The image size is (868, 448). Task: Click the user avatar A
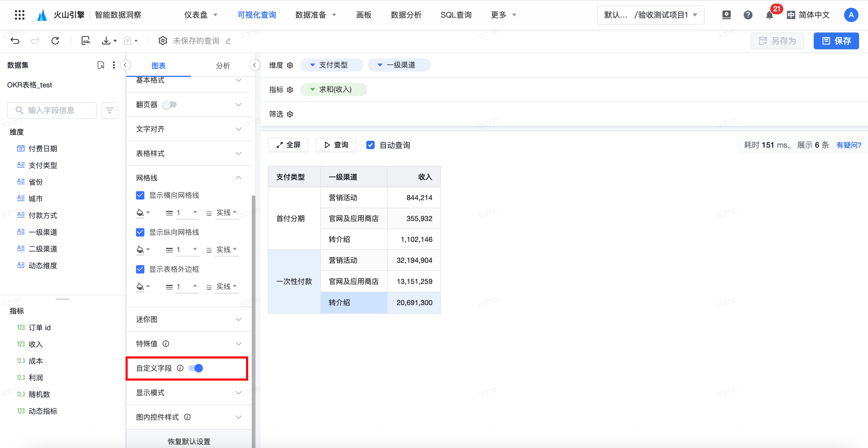(x=851, y=15)
